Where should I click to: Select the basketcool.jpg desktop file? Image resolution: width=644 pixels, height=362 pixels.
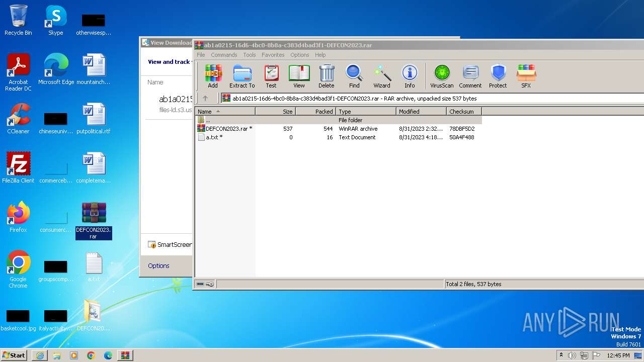click(18, 320)
